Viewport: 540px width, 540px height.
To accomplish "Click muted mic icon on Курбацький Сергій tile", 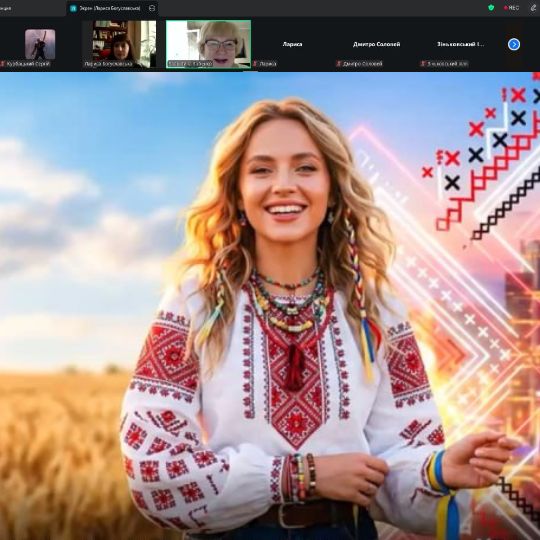I will pos(2,64).
